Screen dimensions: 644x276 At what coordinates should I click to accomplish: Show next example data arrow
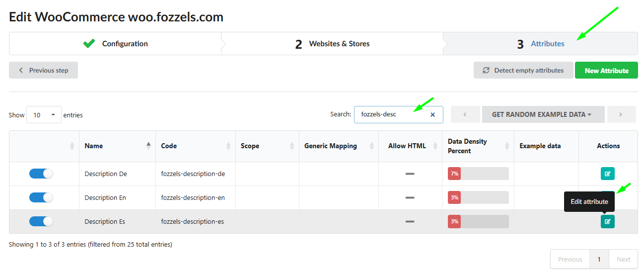[621, 114]
